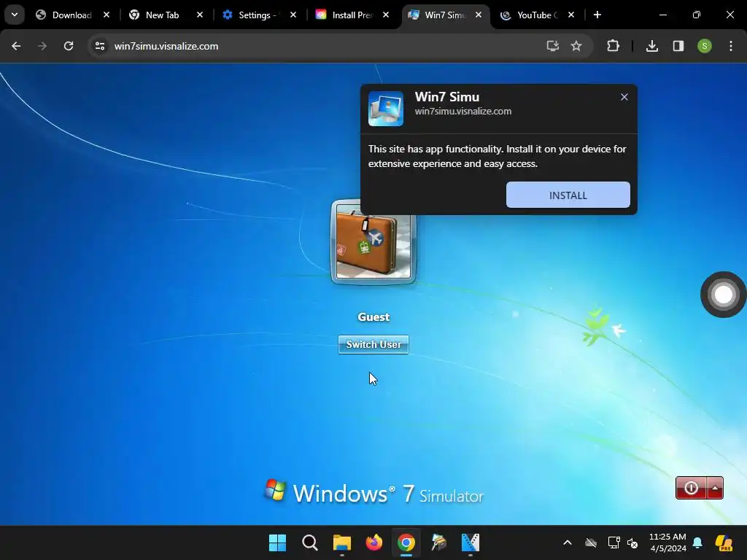Open Chrome three-dot menu
This screenshot has width=747, height=560.
click(x=730, y=46)
